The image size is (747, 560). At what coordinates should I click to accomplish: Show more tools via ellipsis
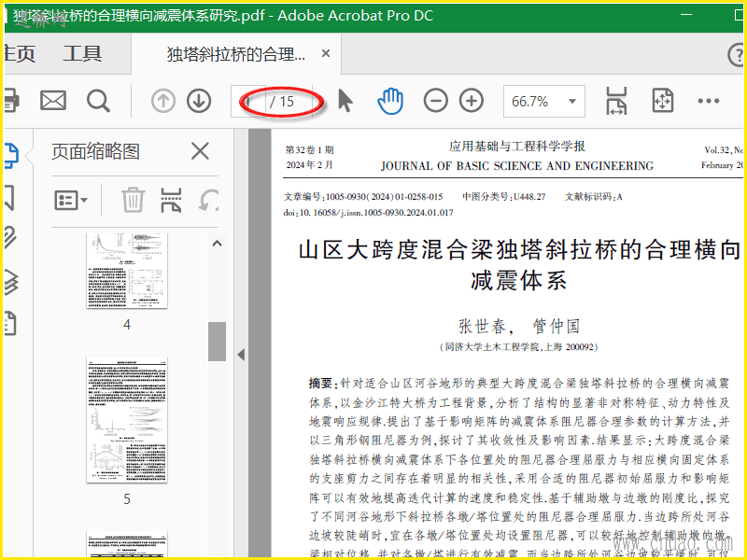(x=708, y=101)
